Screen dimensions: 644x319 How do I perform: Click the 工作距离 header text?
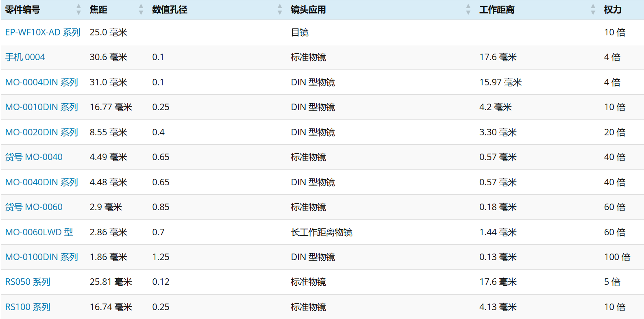pyautogui.click(x=497, y=9)
